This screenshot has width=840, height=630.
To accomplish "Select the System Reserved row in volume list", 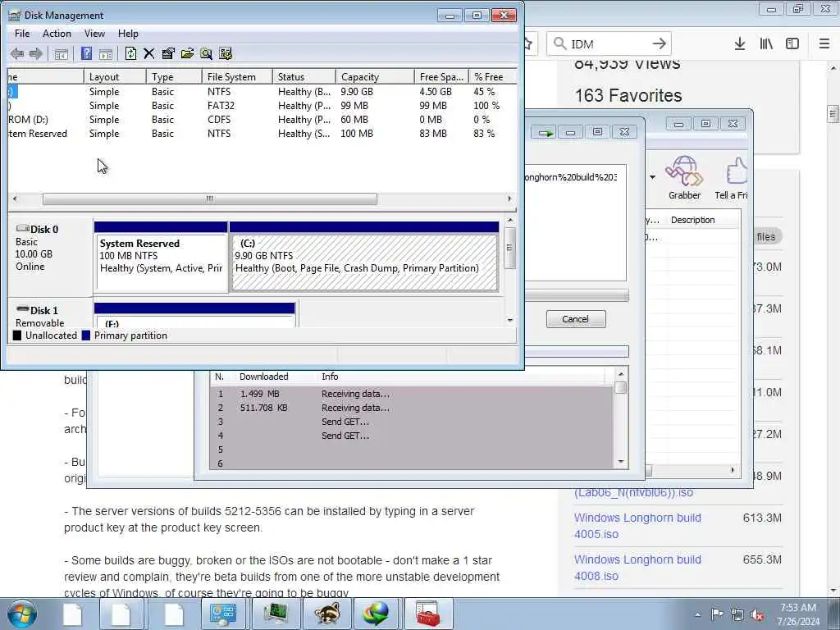I will pos(262,134).
